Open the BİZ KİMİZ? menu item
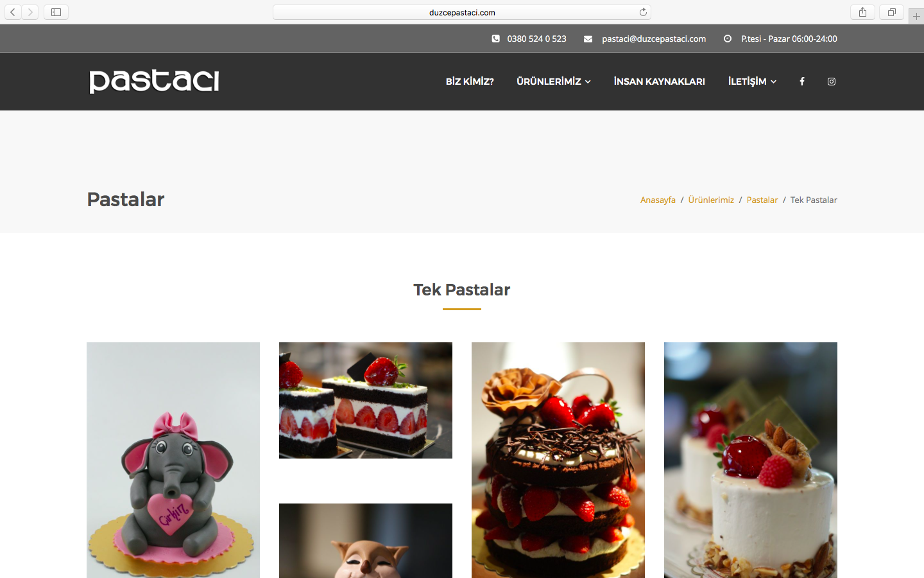 pyautogui.click(x=470, y=82)
